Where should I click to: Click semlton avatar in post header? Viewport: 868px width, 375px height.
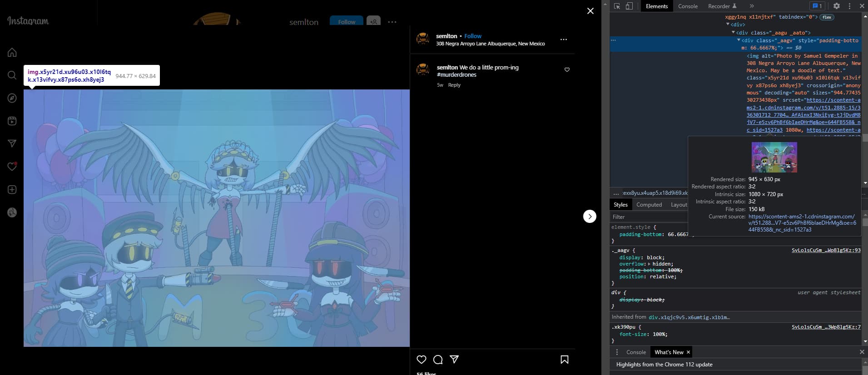[423, 39]
